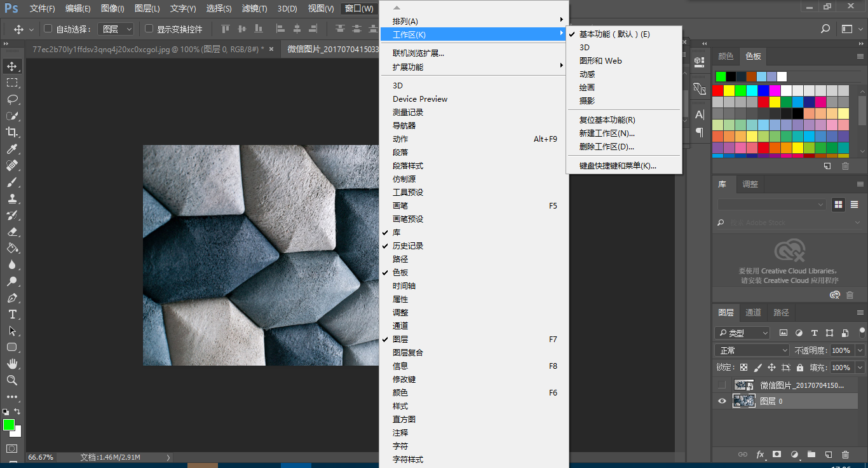Select the Lasso tool
This screenshot has height=468, width=868.
click(12, 99)
